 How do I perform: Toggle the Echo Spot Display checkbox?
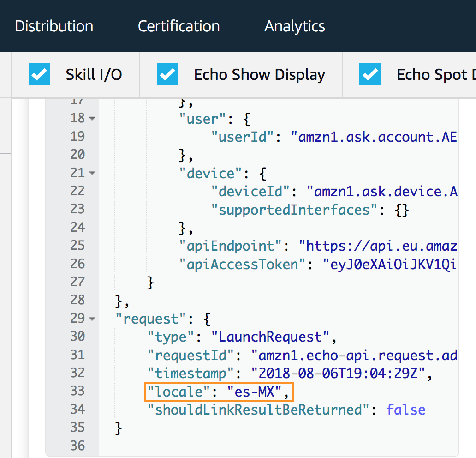[x=370, y=74]
